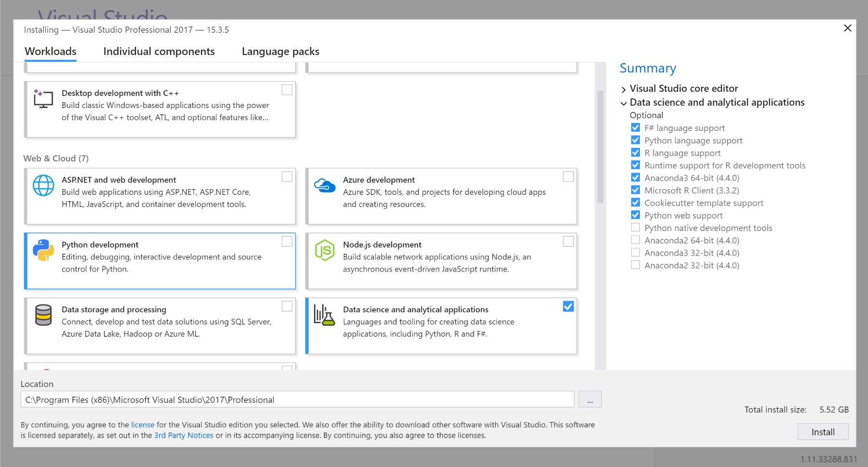The width and height of the screenshot is (868, 467).
Task: Uncheck Python web support option
Action: [636, 215]
